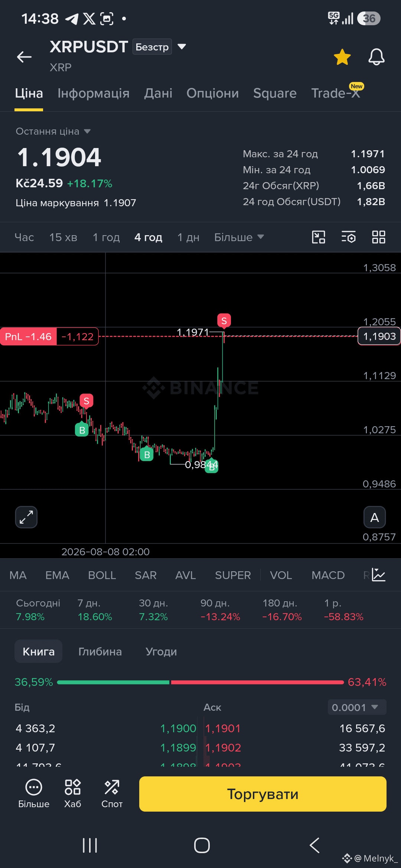Expand chart to fullscreen
The height and width of the screenshot is (868, 401).
coord(26,517)
